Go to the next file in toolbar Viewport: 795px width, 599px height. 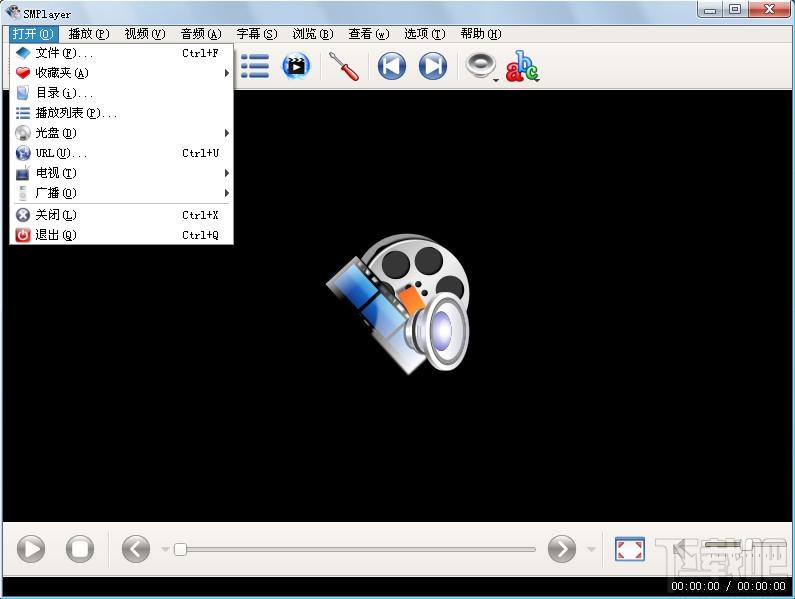coord(433,66)
